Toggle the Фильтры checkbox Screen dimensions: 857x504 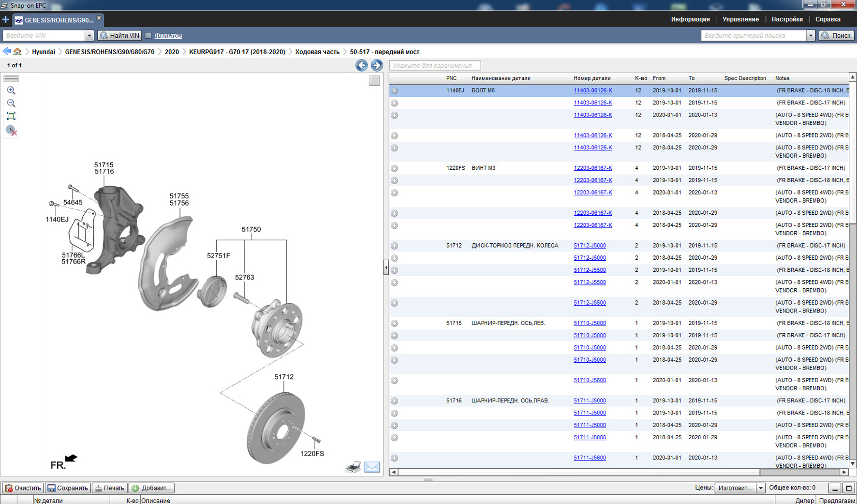pos(148,35)
